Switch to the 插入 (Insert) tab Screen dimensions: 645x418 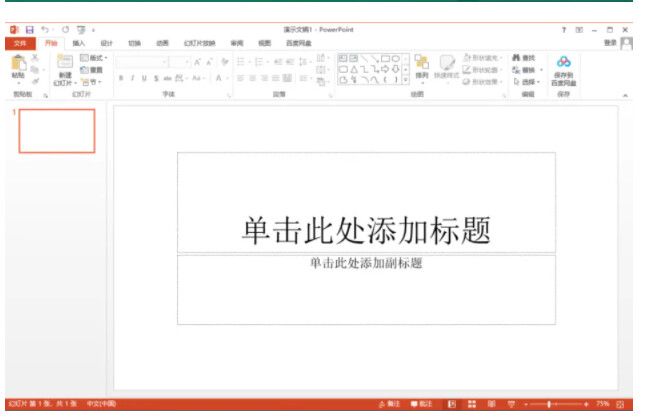click(x=78, y=43)
